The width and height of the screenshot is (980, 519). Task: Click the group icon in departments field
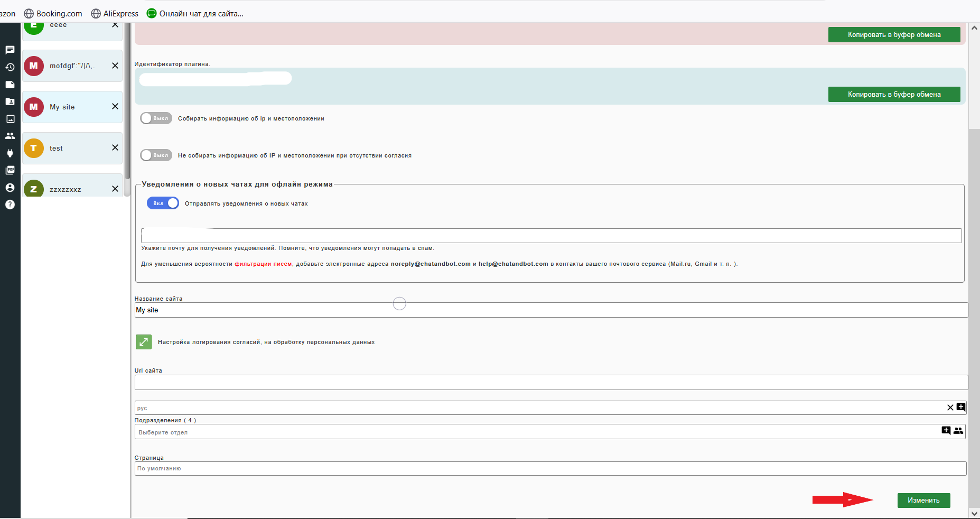click(958, 431)
